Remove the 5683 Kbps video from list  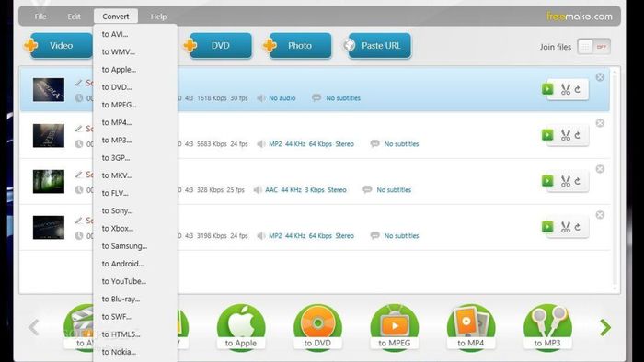click(600, 123)
